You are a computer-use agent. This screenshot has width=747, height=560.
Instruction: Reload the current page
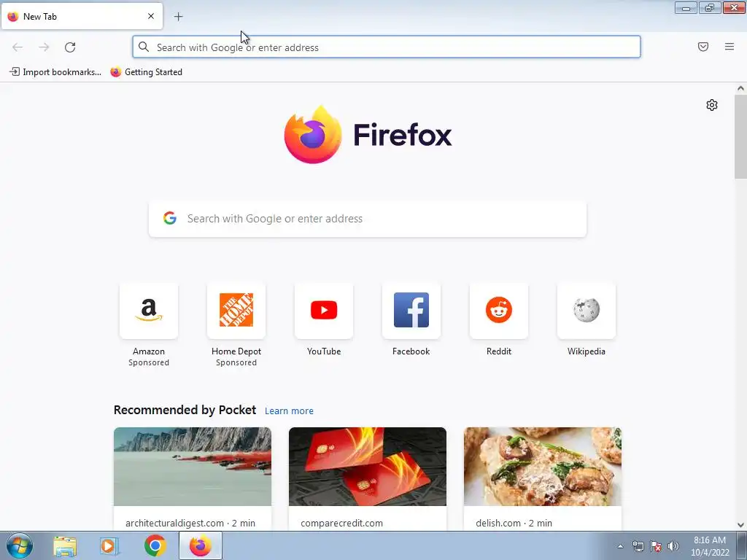click(70, 47)
